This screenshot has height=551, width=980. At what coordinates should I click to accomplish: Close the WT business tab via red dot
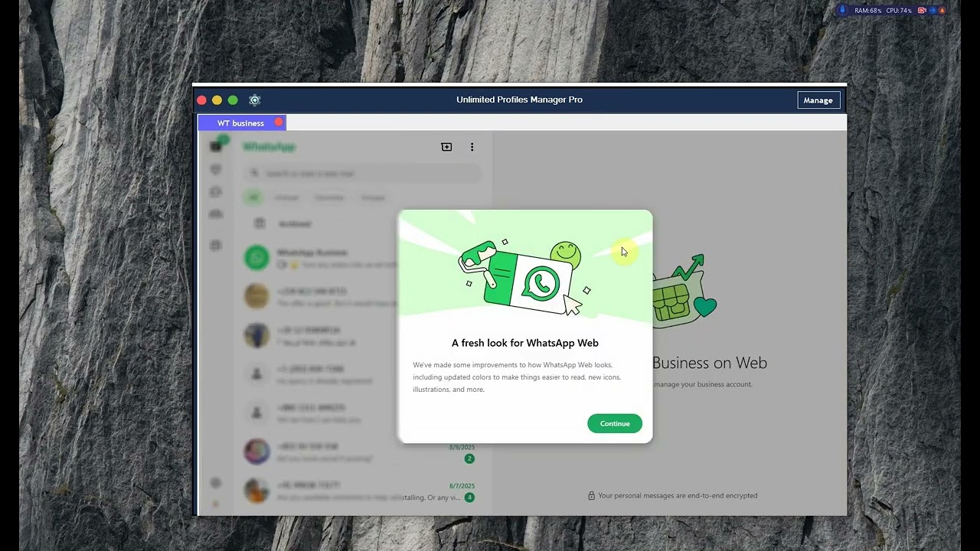pos(279,122)
